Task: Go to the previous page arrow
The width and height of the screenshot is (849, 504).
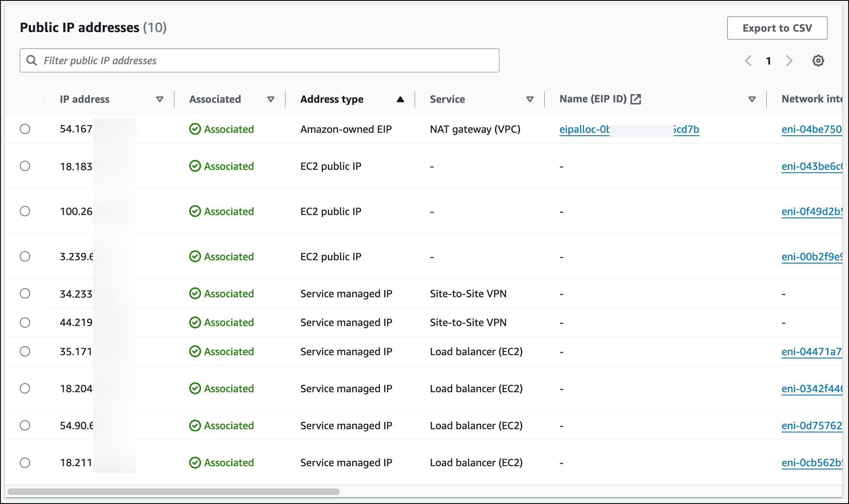Action: pyautogui.click(x=748, y=61)
